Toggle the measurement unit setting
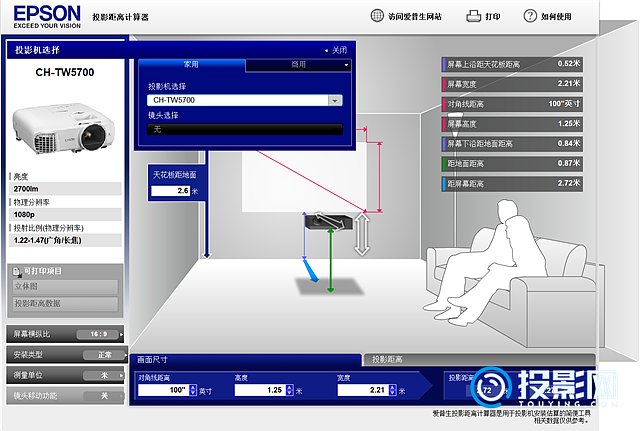The image size is (640, 431). pyautogui.click(x=65, y=375)
